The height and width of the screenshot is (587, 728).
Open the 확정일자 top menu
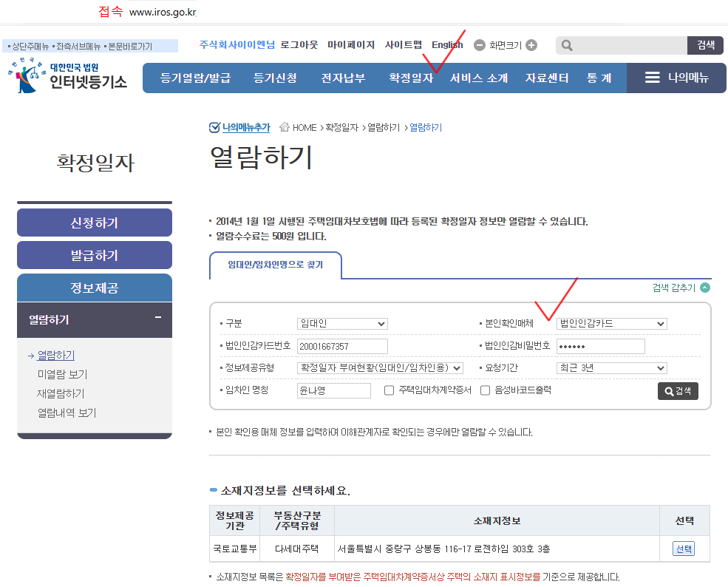[x=411, y=78]
